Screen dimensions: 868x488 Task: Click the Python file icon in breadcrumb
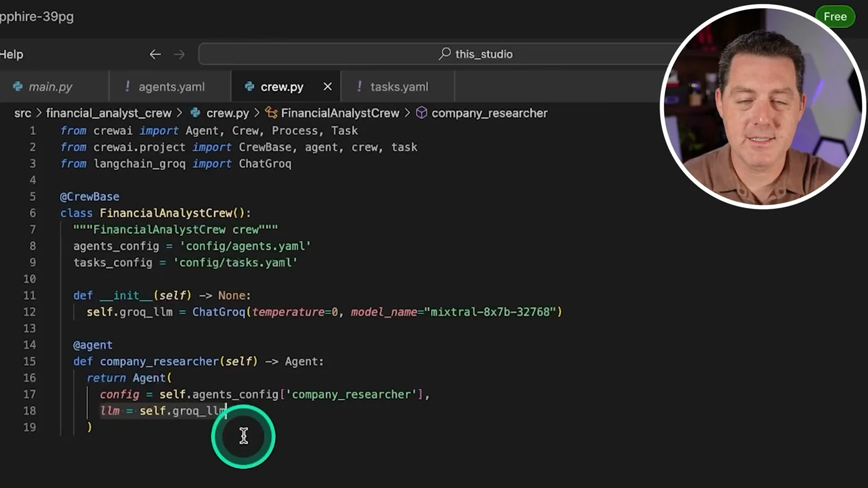click(x=195, y=113)
